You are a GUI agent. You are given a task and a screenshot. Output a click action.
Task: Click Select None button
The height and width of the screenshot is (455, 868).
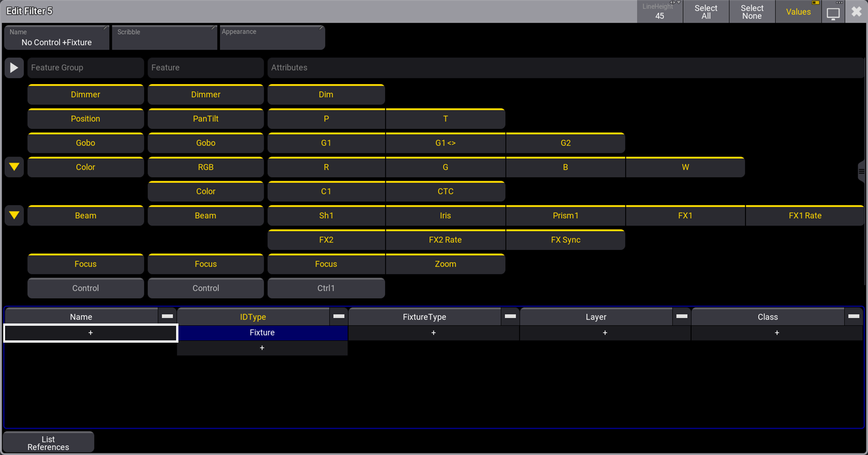pyautogui.click(x=752, y=12)
